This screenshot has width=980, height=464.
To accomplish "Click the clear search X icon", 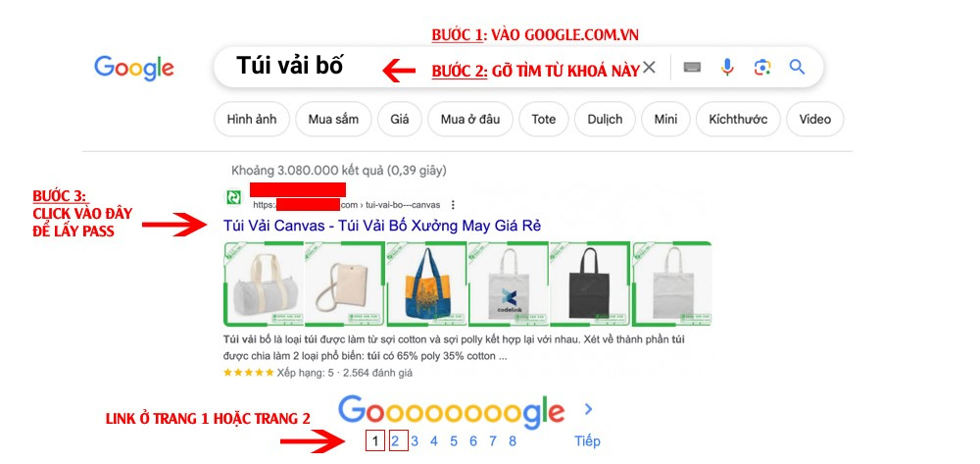I will [x=650, y=67].
